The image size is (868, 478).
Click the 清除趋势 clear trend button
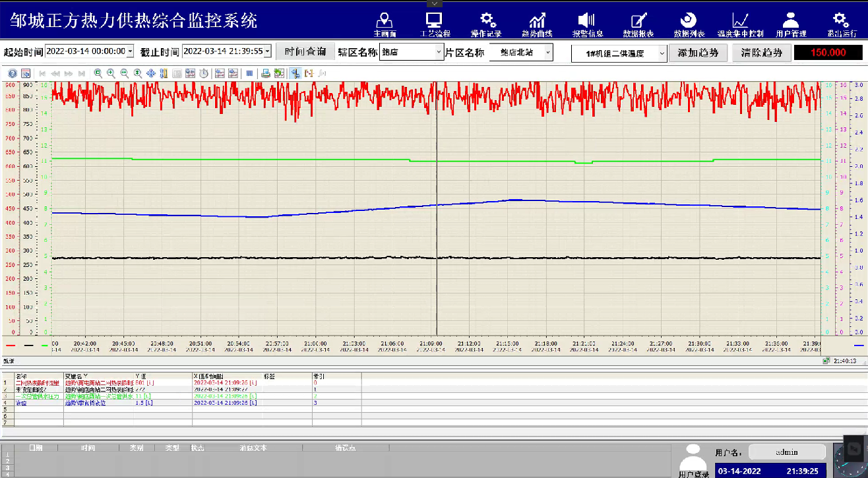762,53
